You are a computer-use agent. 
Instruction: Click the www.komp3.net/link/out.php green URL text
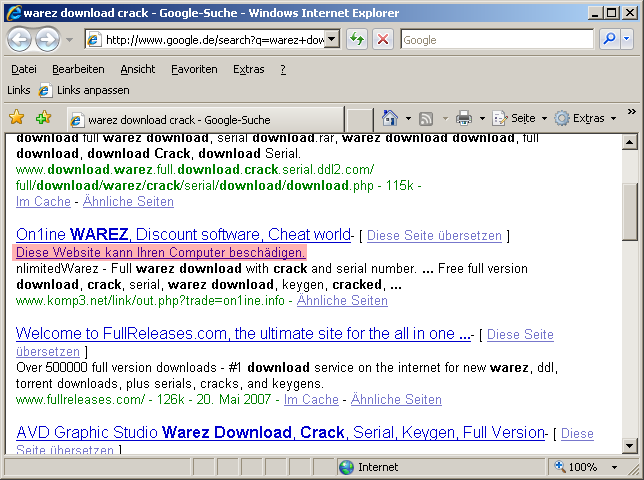point(150,301)
